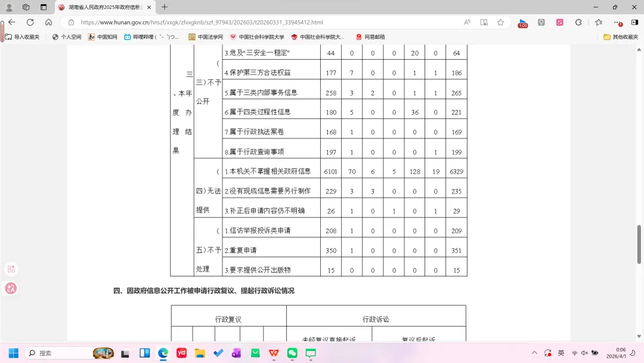Open the truncated 中国社会科学院大... bookmark
This screenshot has height=363, width=644.
coord(318,36)
